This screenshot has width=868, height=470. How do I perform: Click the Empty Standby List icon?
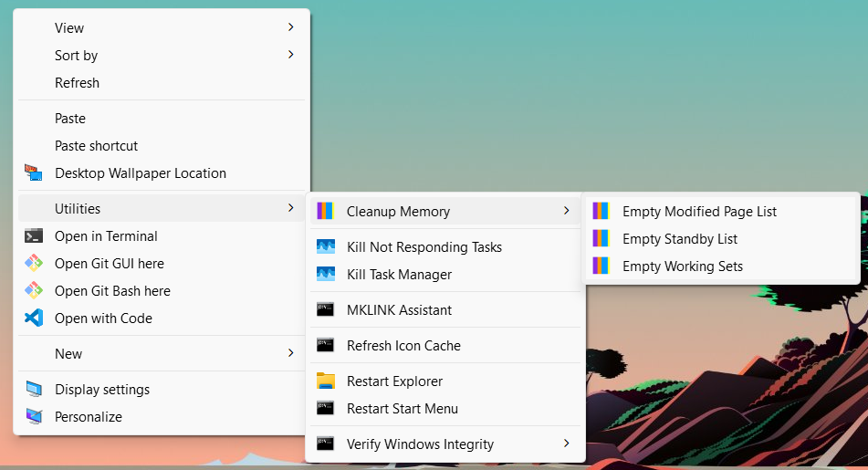[601, 239]
